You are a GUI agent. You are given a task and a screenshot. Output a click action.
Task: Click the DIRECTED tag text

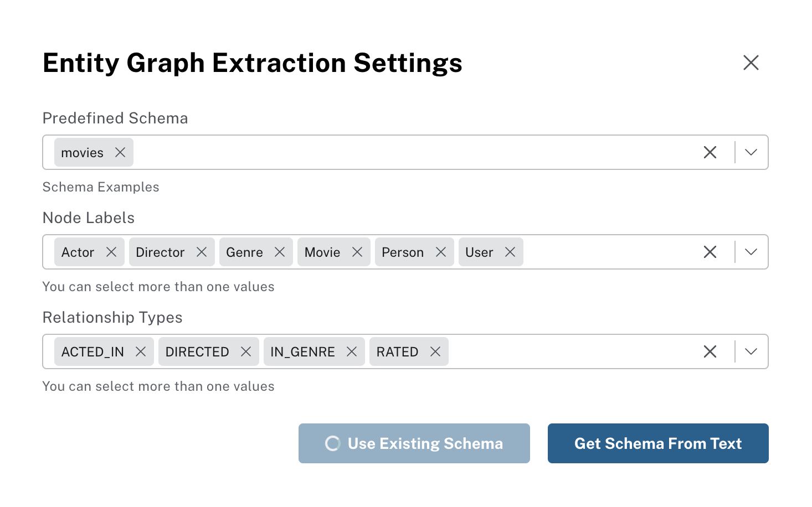(197, 352)
